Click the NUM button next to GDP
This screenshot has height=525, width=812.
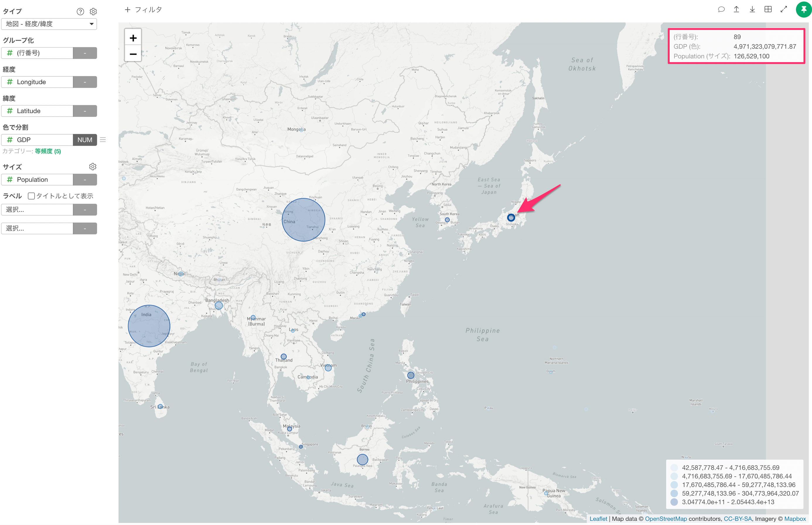(85, 140)
